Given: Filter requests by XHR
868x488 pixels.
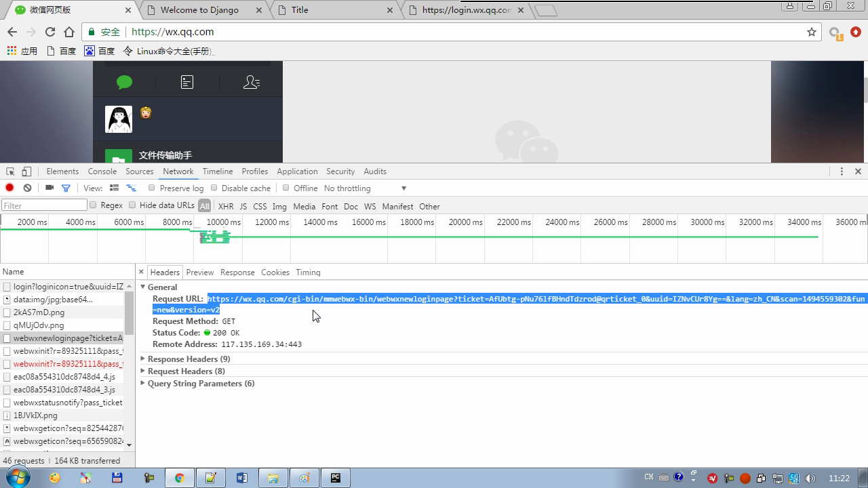Looking at the screenshot, I should [x=226, y=206].
